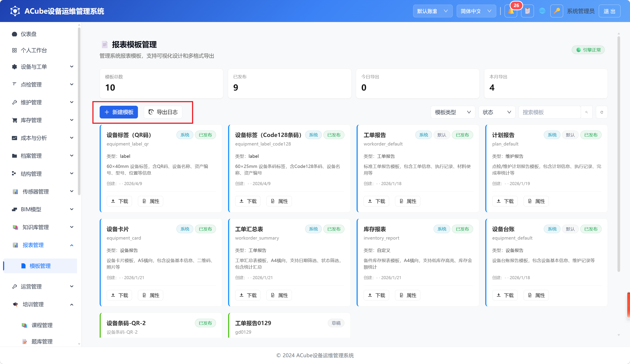The height and width of the screenshot is (364, 630).
Task: Click the 系统管理员 user name
Action: [x=581, y=11]
